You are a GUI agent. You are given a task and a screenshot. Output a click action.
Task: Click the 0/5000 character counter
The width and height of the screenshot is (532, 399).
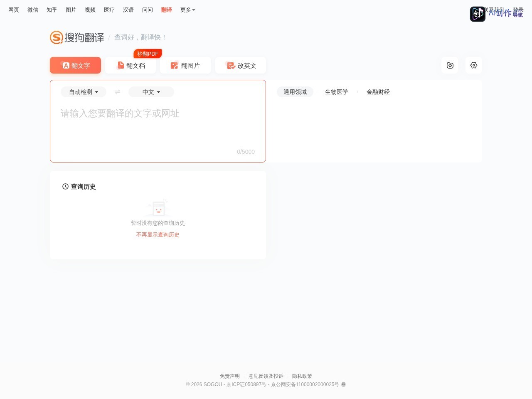246,152
